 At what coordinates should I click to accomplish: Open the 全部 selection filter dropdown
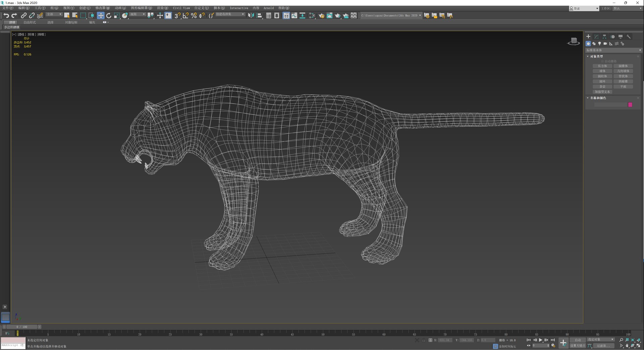click(54, 14)
